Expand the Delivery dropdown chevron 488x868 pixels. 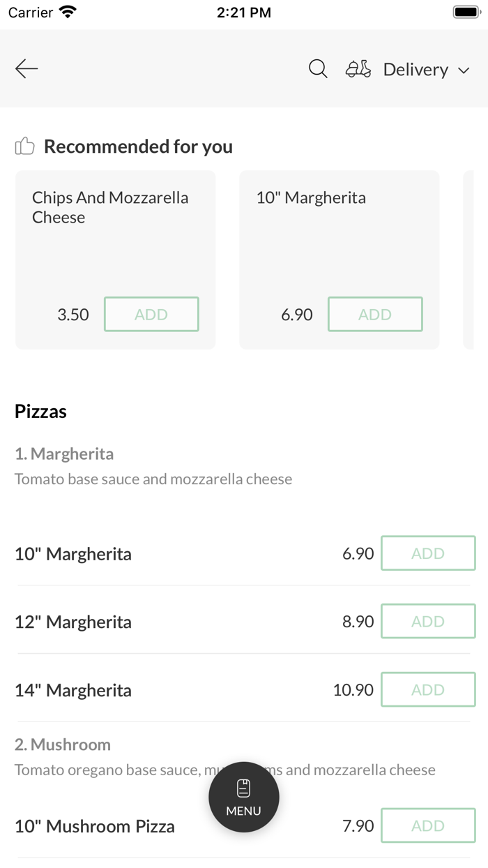point(464,70)
